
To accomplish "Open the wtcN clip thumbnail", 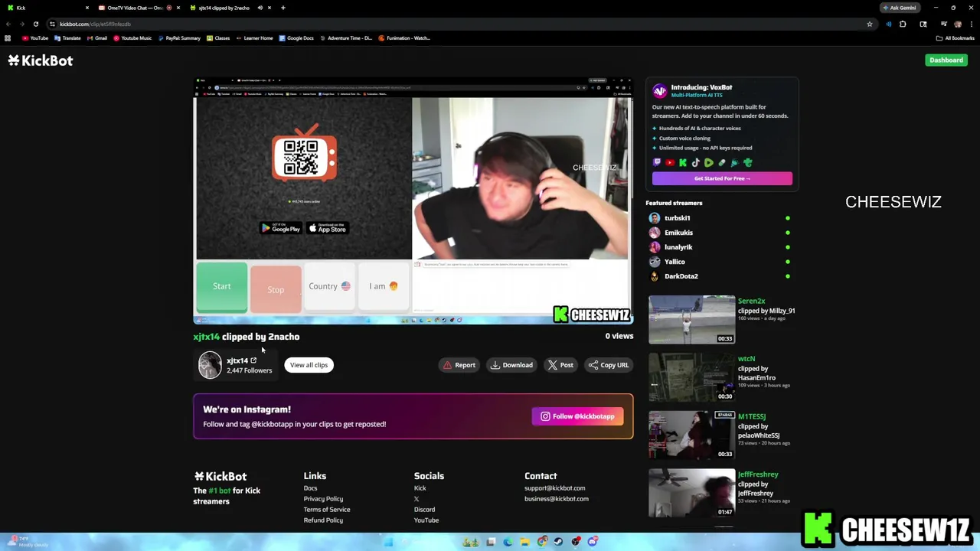I will (x=691, y=377).
